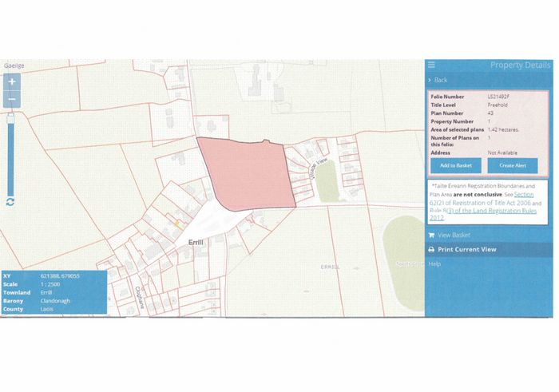This screenshot has width=559, height=392.
Task: Open Section 62(2) Registration of Title Act link
Action: click(482, 199)
